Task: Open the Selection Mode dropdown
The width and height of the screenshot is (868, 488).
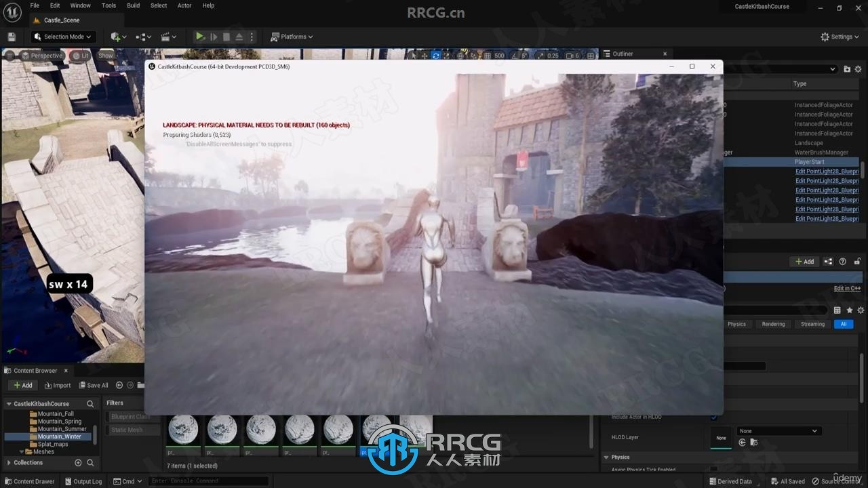Action: click(63, 37)
